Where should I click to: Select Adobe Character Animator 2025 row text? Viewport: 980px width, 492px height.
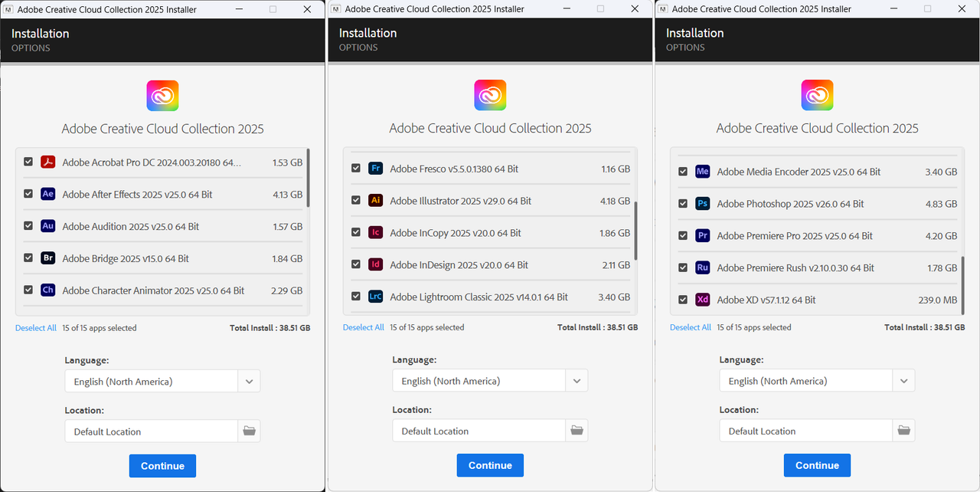(x=153, y=290)
